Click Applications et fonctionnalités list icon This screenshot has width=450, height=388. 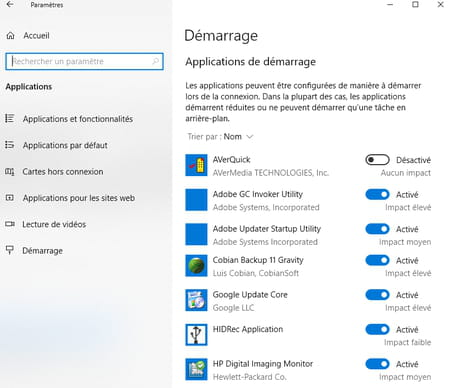[x=10, y=118]
